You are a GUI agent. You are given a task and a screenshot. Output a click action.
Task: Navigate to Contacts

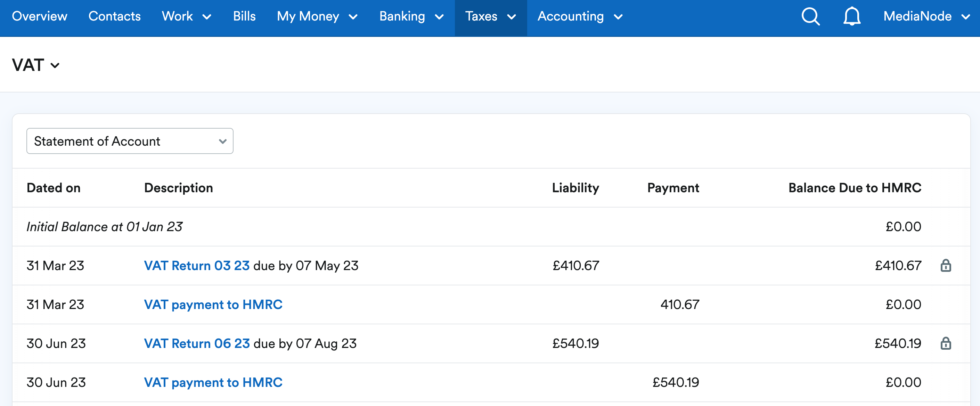click(x=115, y=16)
